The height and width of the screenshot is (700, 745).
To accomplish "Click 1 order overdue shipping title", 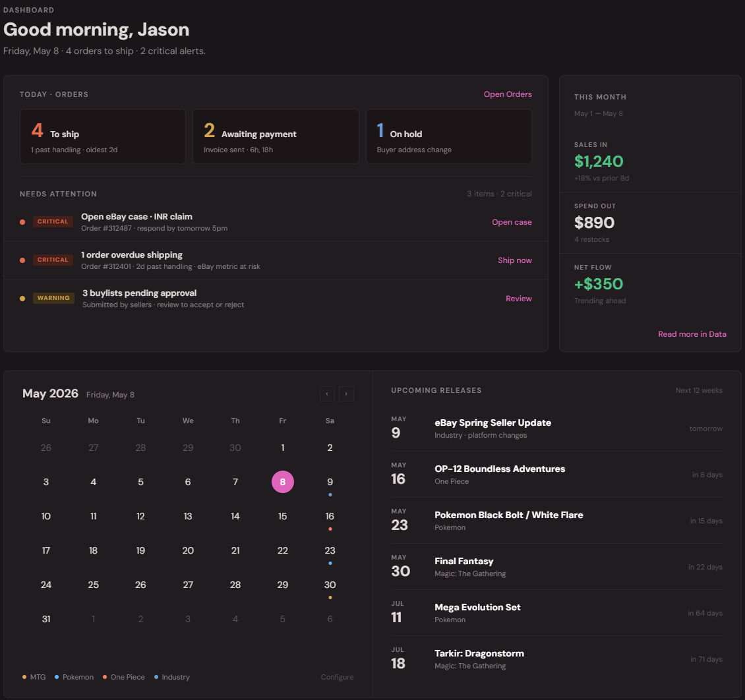I will [132, 255].
